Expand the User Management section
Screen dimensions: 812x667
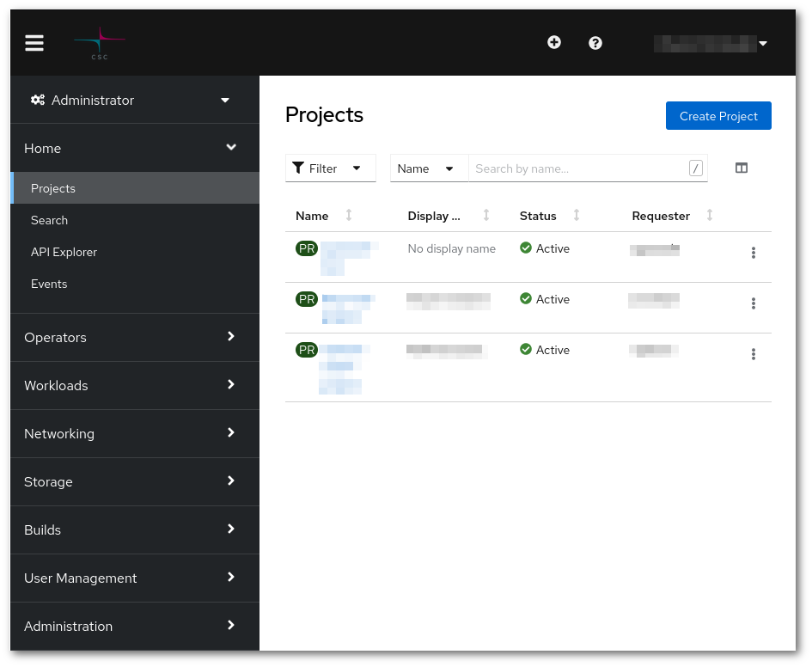coord(135,578)
